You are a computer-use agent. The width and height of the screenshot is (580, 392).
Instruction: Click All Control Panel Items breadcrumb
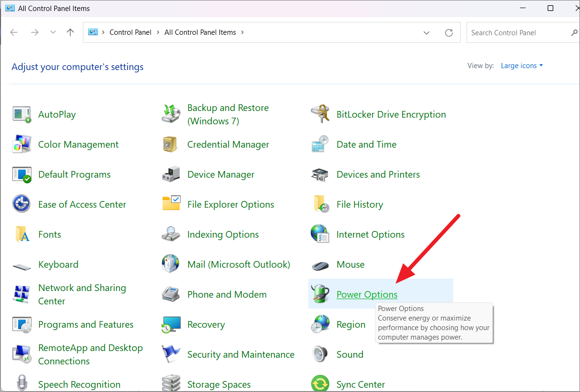tap(200, 32)
